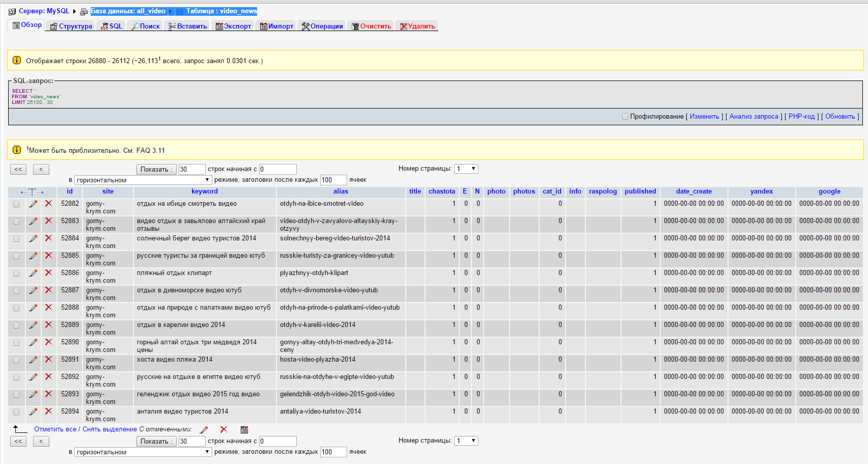Edit row 52883 pencil icon

pyautogui.click(x=33, y=221)
